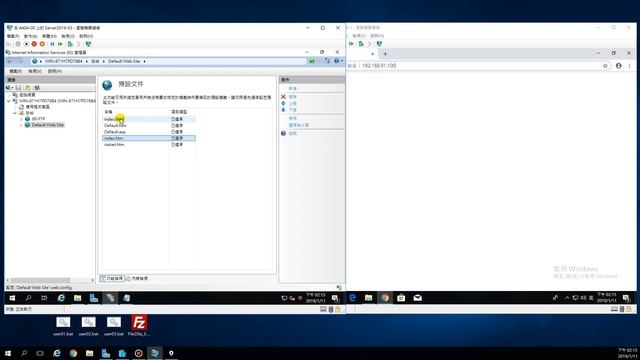
Task: Select user01.bat desktop file
Action: coord(63,326)
